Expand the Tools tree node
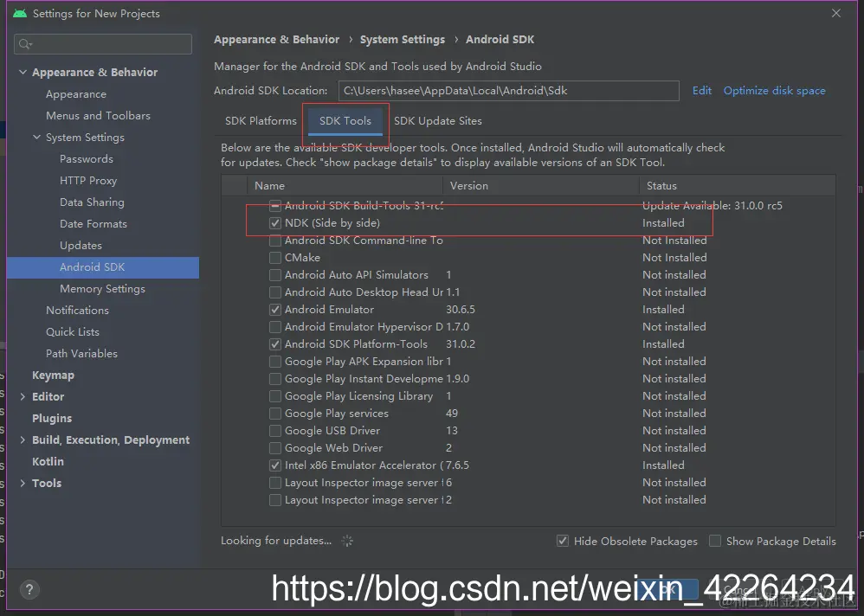The image size is (864, 616). [23, 484]
